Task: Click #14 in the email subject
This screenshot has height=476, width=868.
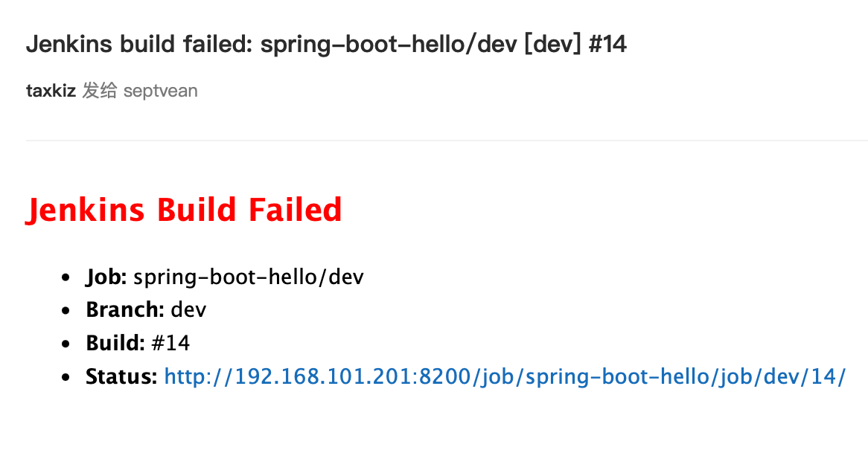Action: [607, 45]
